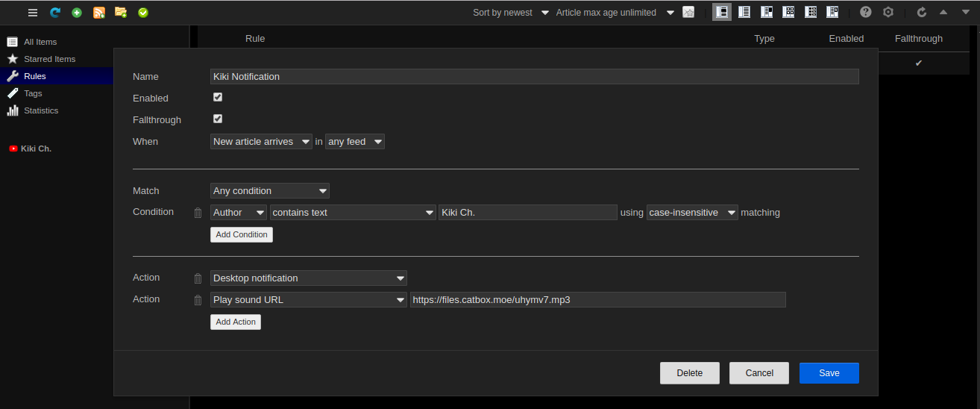Toggle the Fallthrough checkbox
The image size is (980, 409).
point(218,119)
